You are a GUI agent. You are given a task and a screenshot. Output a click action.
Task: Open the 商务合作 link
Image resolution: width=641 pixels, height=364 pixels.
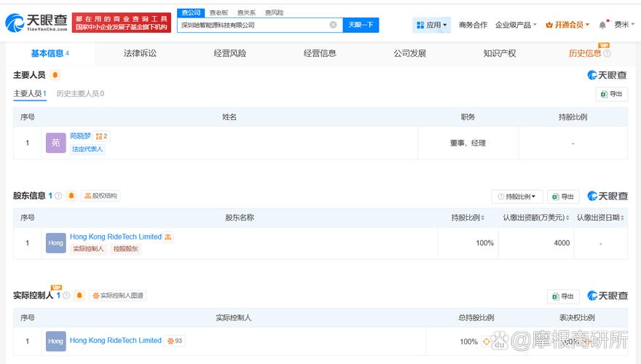(473, 25)
